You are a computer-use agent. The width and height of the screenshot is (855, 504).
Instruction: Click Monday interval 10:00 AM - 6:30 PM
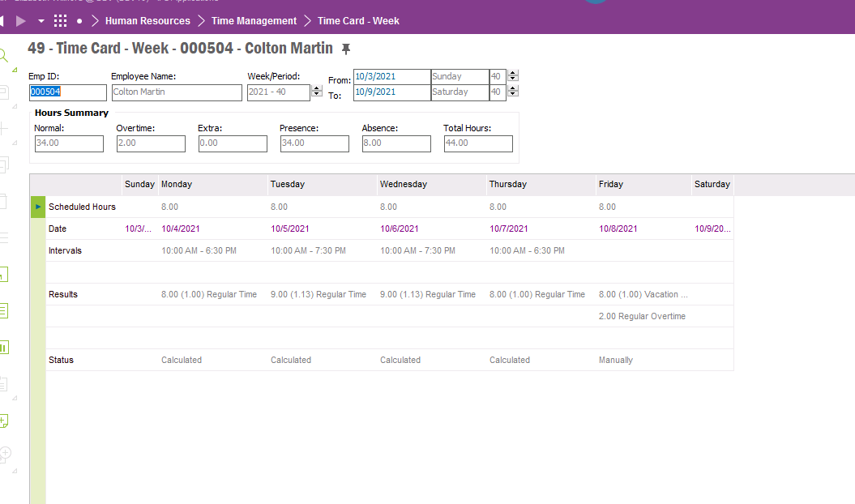point(199,251)
